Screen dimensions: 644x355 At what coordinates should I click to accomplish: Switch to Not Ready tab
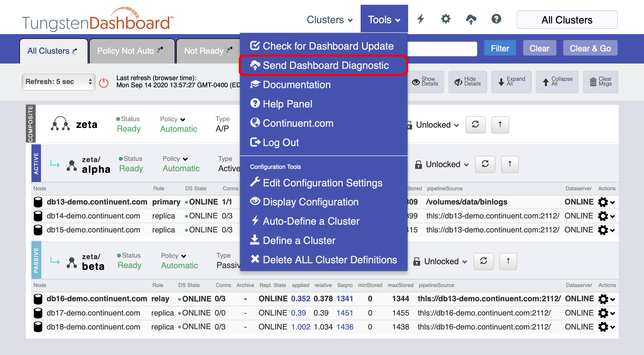pos(208,51)
